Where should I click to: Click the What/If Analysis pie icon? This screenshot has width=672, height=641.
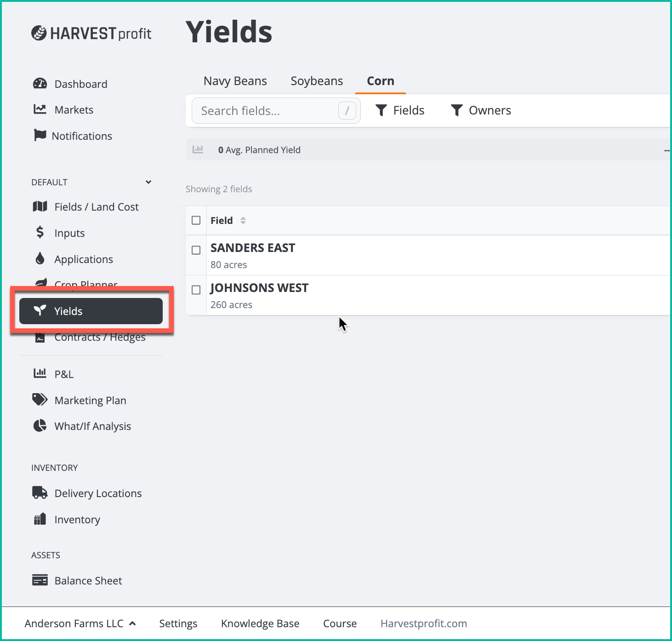[x=40, y=425]
